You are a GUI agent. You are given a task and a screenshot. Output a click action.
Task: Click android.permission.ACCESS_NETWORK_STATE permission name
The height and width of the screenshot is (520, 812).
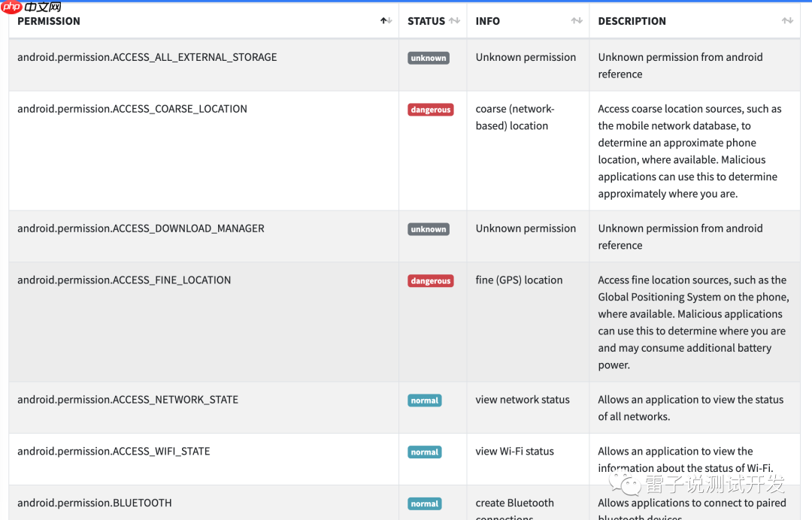128,400
